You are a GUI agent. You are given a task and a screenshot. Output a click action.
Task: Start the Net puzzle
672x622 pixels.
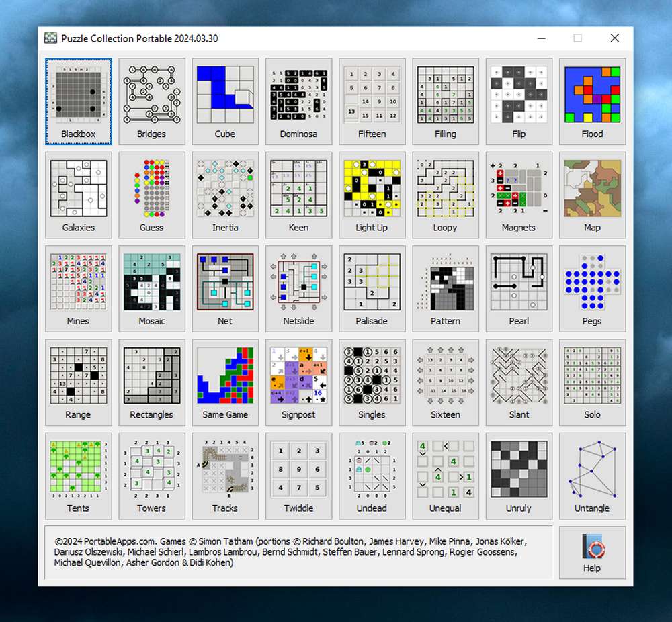coord(225,289)
